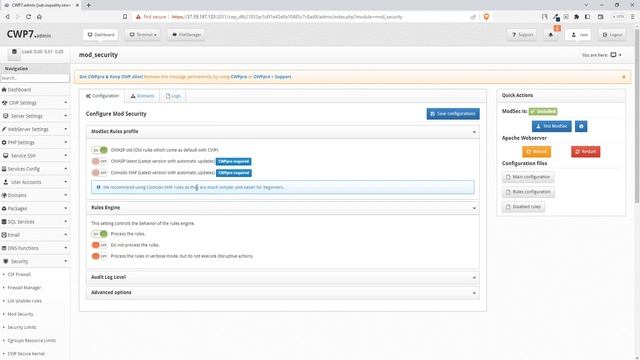Expand PHP Settings menu
This screenshot has width=640, height=360.
(x=35, y=142)
